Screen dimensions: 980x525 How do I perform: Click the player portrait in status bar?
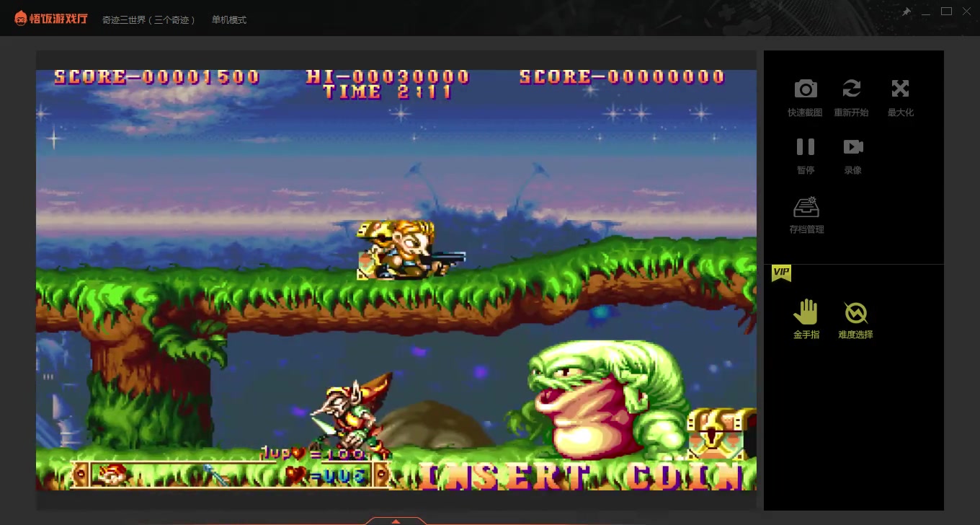(114, 475)
